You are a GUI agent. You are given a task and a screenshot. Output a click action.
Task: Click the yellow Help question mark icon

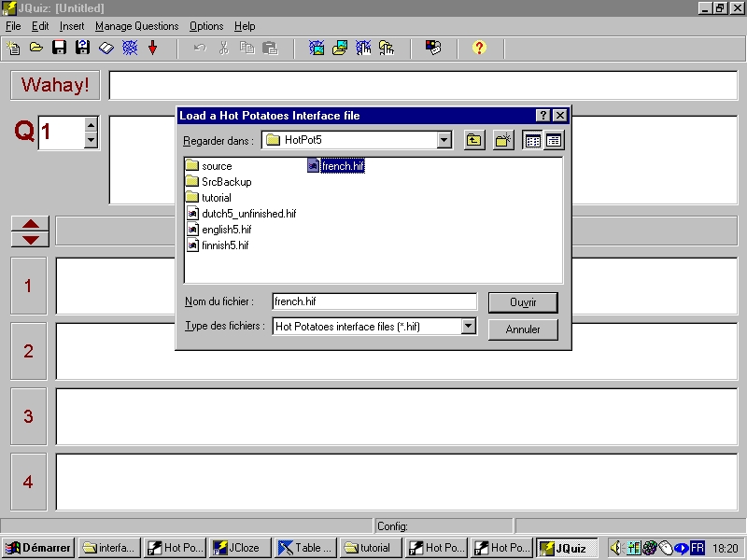point(479,48)
